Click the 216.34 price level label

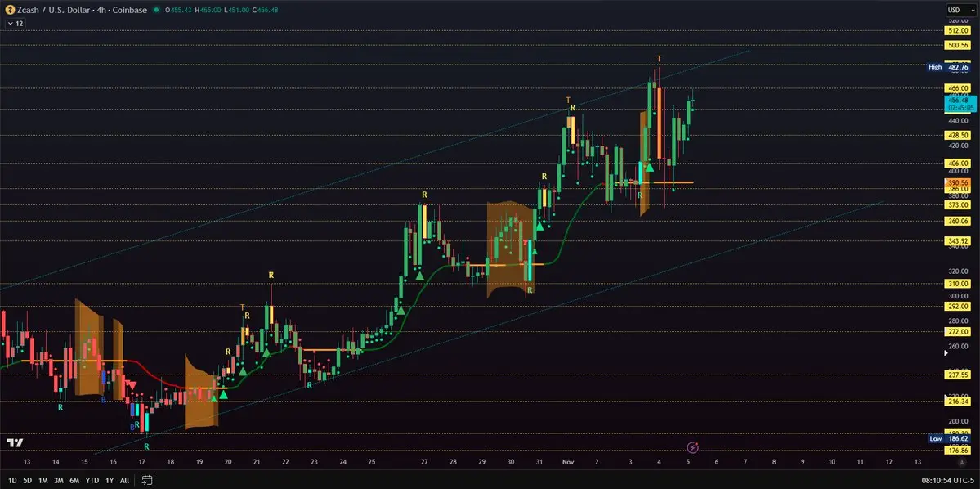pyautogui.click(x=957, y=402)
